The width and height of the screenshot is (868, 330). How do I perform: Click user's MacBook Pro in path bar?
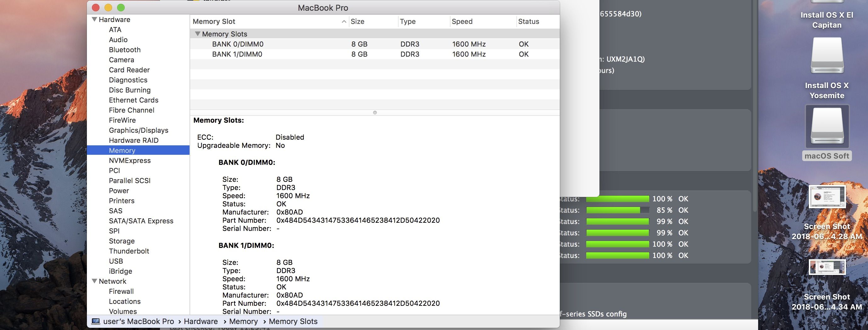pyautogui.click(x=139, y=322)
